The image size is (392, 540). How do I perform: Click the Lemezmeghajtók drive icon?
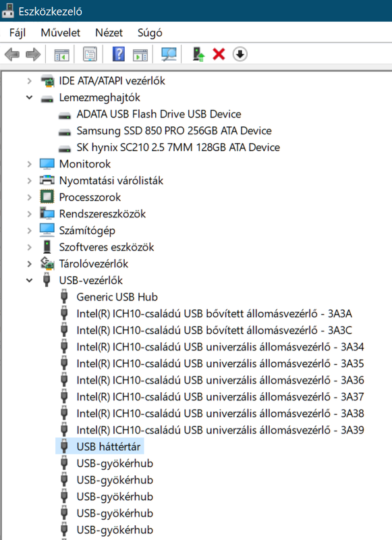47,99
